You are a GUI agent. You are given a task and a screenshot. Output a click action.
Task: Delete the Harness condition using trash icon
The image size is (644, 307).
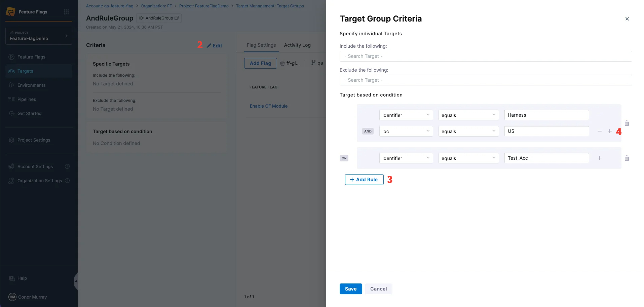tap(627, 123)
